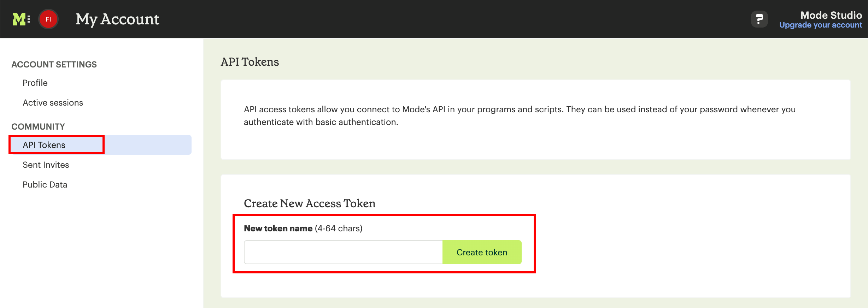Click the Create token button
Viewport: 868px width, 308px height.
pos(482,252)
